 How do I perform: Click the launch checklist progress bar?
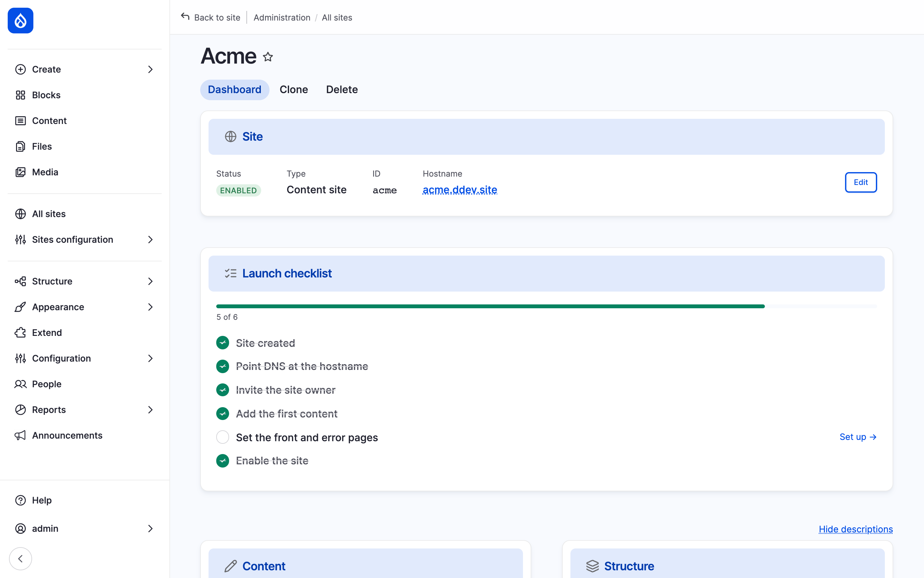click(546, 306)
